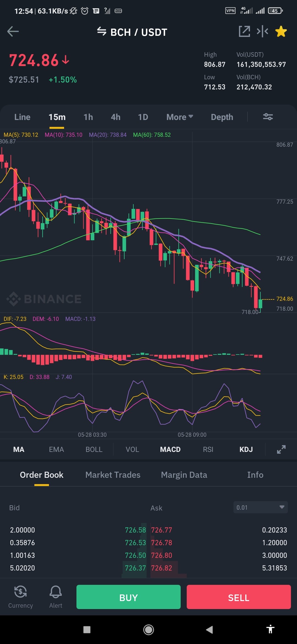
Task: Tap the pair swap arrows icon
Action: coord(101,32)
